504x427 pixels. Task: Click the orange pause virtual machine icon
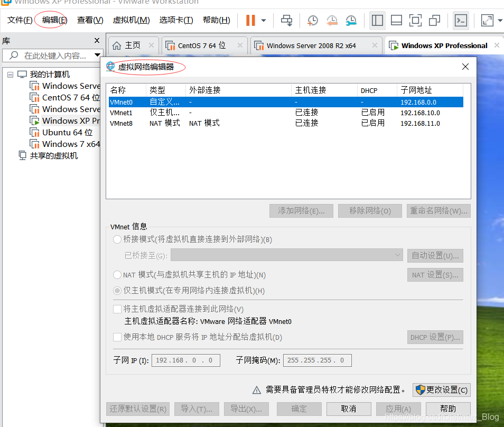click(250, 20)
